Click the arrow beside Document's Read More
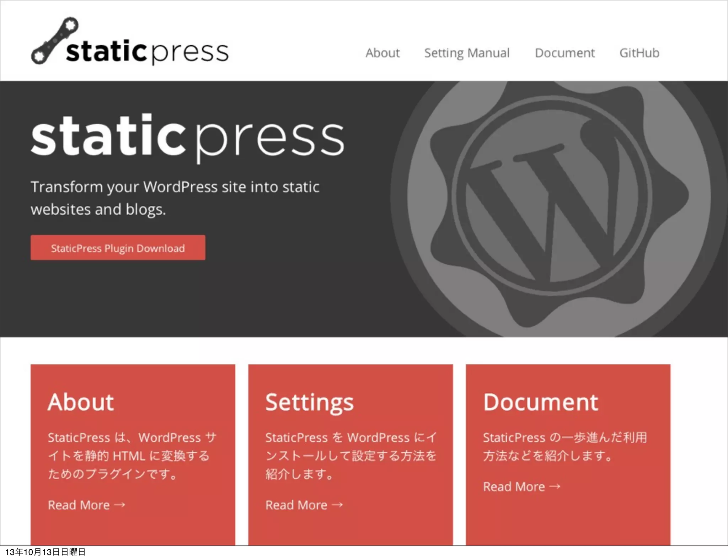 [x=555, y=486]
